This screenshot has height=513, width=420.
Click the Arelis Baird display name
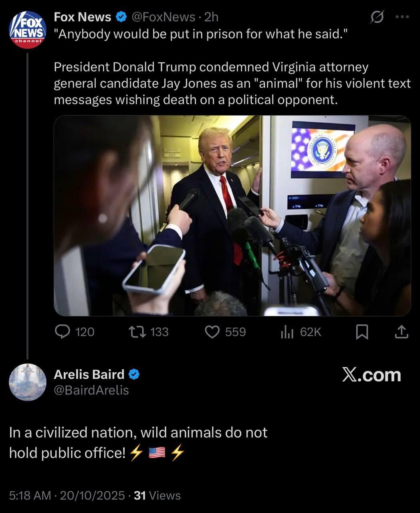(x=89, y=374)
